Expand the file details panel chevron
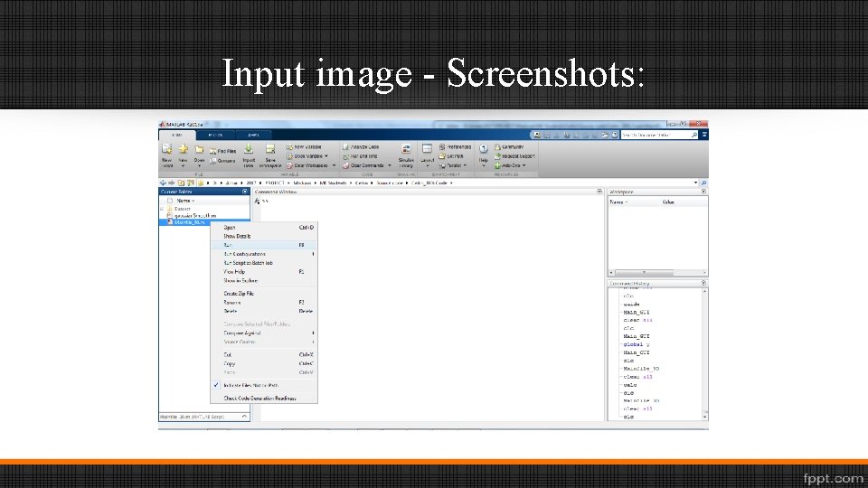The width and height of the screenshot is (868, 488). [244, 416]
